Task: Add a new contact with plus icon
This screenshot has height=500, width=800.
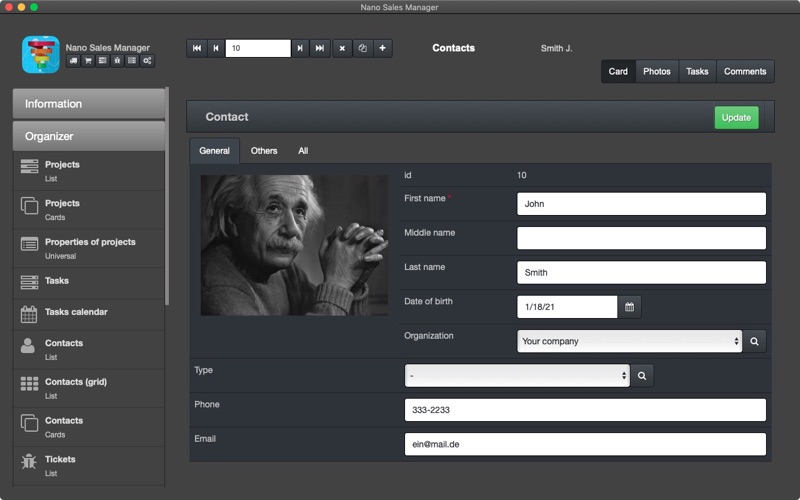Action: point(383,48)
